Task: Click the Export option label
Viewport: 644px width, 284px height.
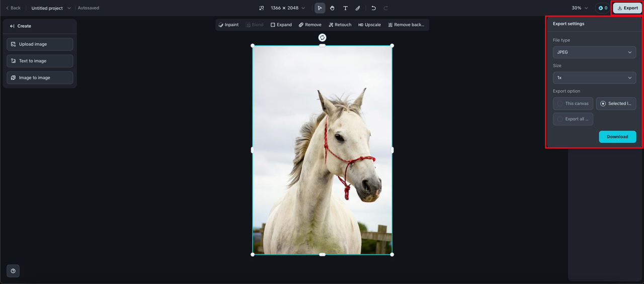Action: [x=567, y=91]
